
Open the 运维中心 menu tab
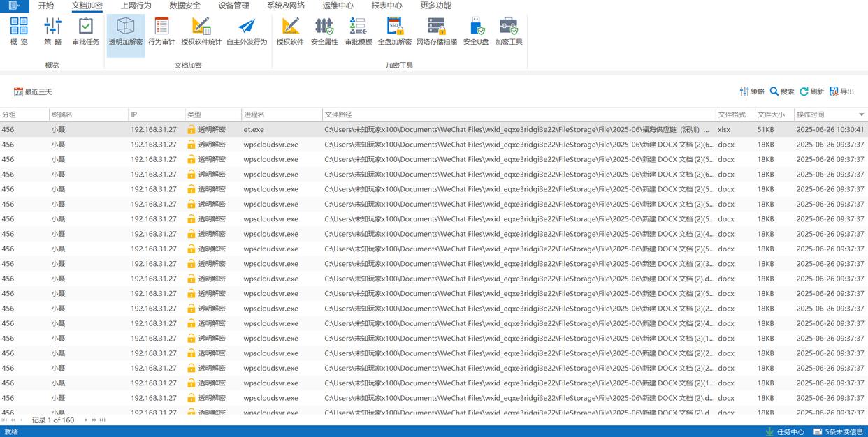click(338, 6)
